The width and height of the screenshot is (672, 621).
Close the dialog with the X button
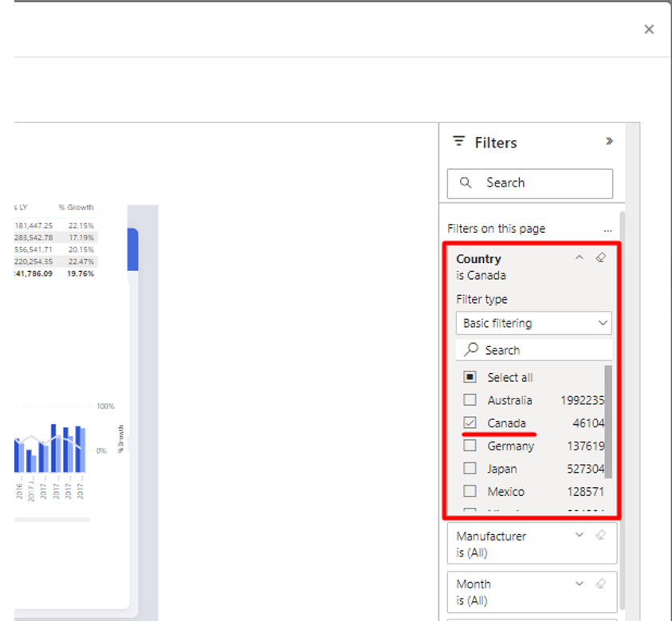pyautogui.click(x=649, y=29)
